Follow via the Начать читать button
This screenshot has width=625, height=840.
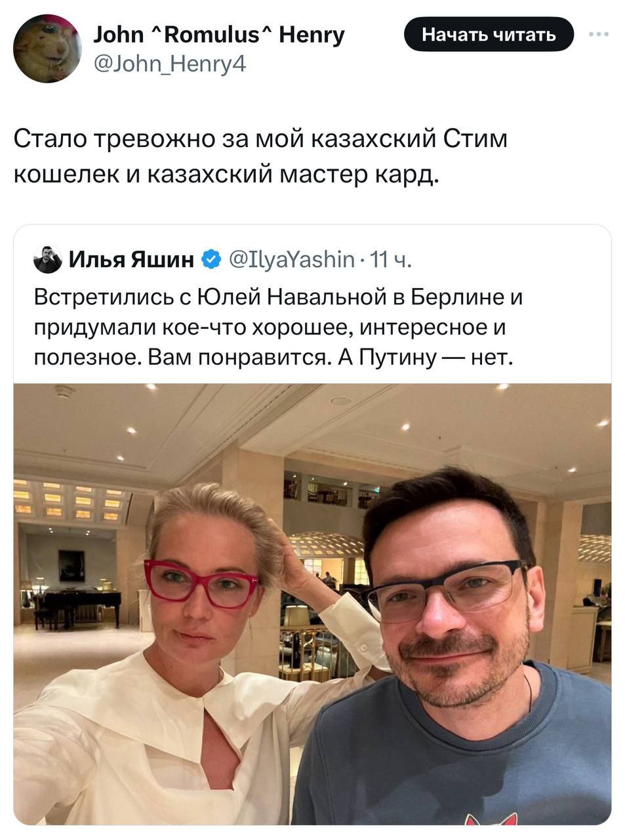489,34
